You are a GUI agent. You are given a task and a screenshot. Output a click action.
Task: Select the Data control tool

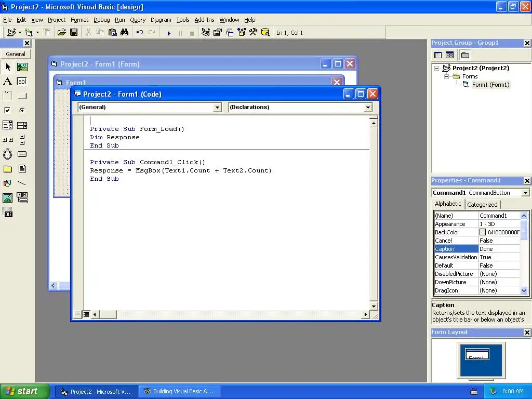click(22, 198)
